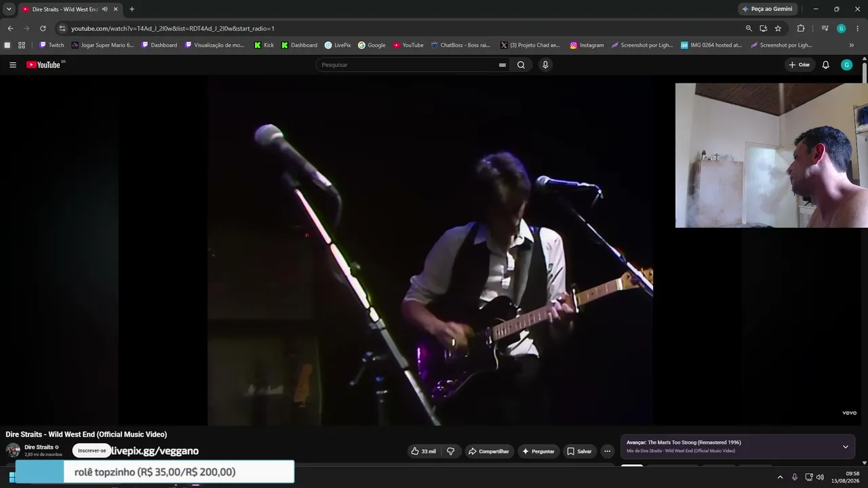Screen dimensions: 868x488
Task: Click the Dire Straits video player
Action: click(430, 250)
